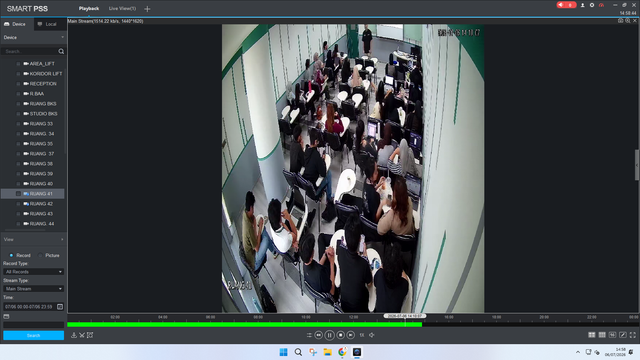This screenshot has width=640, height=360.
Task: Select the Device tab in the side panel
Action: pos(17,24)
